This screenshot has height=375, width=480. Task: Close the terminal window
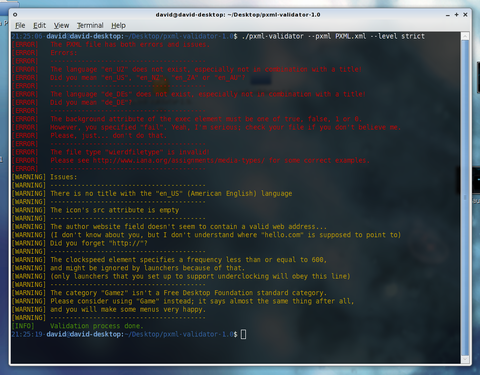click(465, 15)
